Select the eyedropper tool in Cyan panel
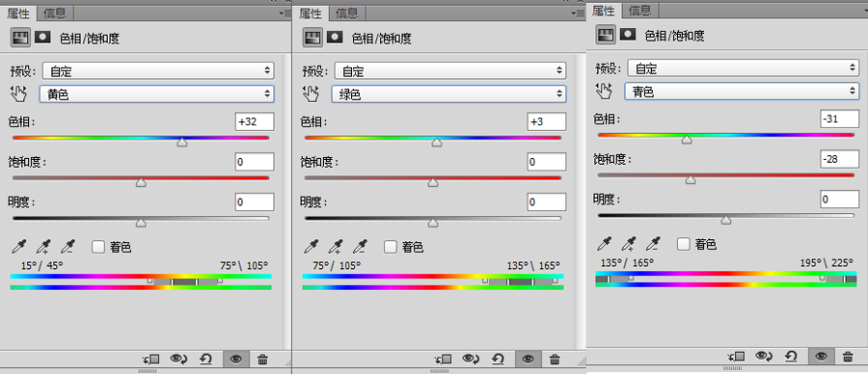Image resolution: width=868 pixels, height=374 pixels. point(605,244)
